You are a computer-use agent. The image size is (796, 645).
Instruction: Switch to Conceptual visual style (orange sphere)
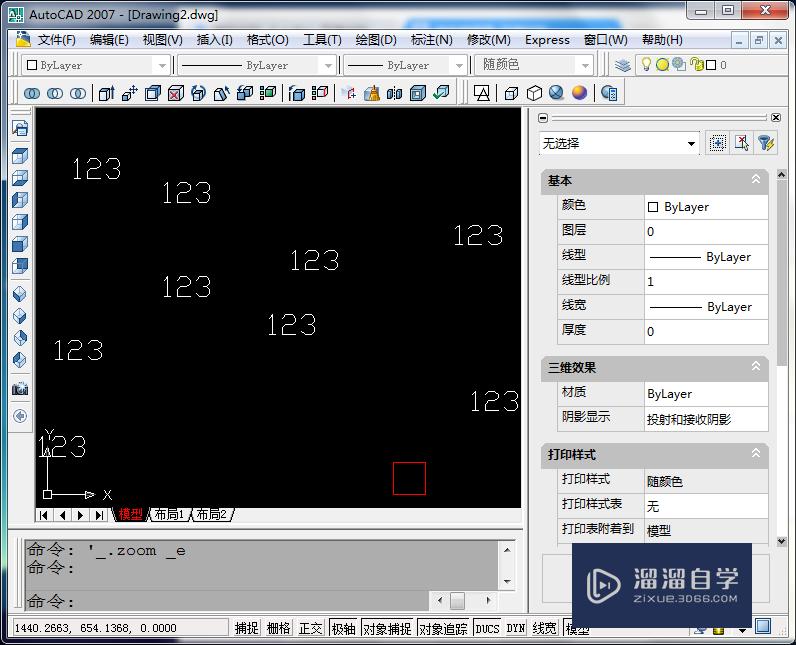pos(579,93)
